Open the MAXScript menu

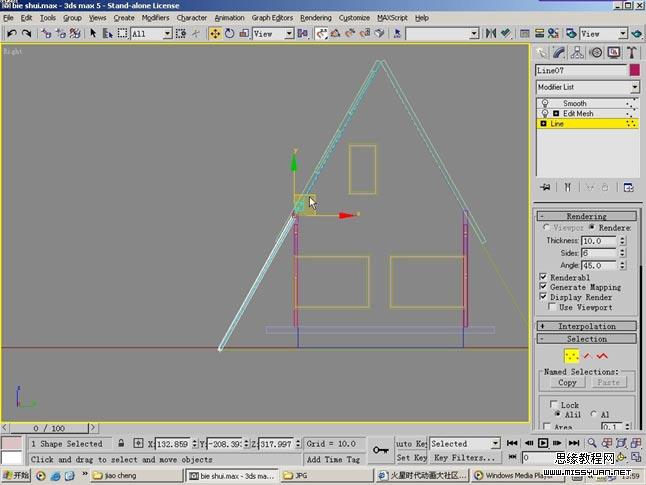point(392,18)
